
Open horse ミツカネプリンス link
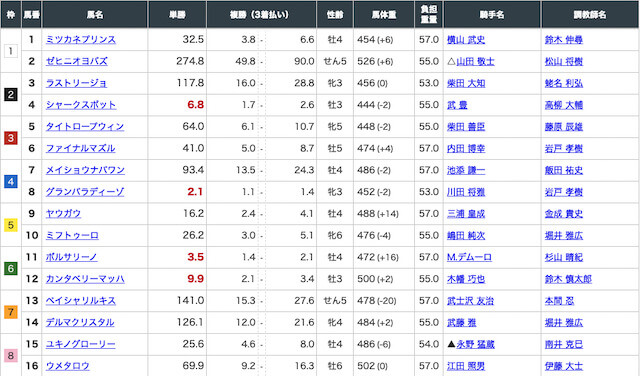81,40
